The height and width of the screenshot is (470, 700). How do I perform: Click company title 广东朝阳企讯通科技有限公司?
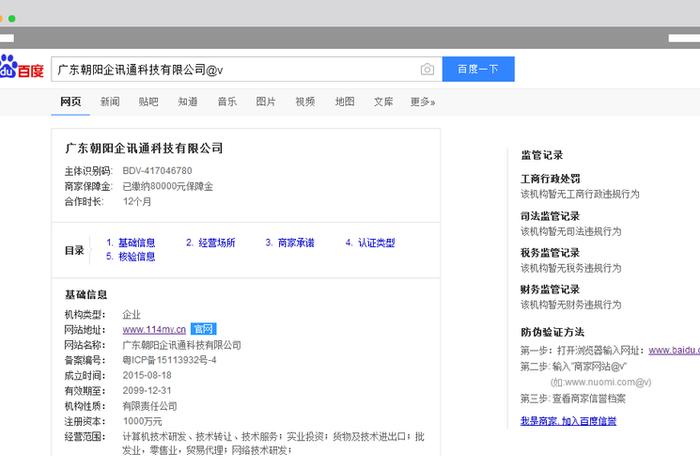coord(144,148)
